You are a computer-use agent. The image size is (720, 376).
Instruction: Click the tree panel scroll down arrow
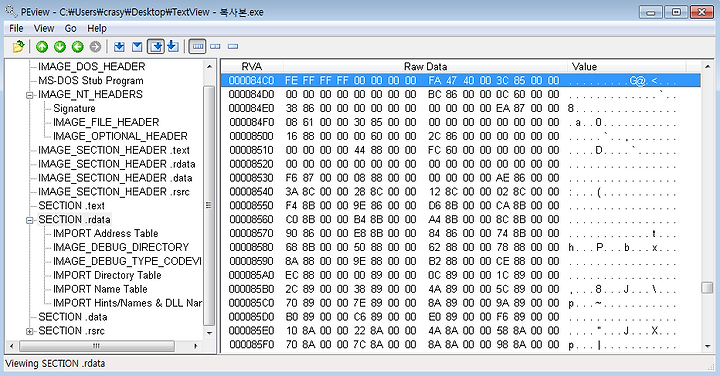(209, 333)
